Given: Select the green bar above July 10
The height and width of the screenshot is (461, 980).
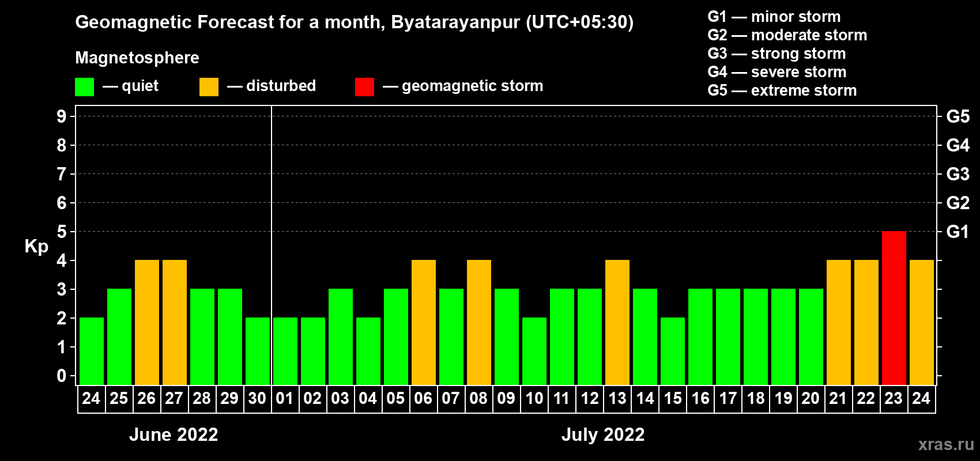Looking at the screenshot, I should (534, 351).
